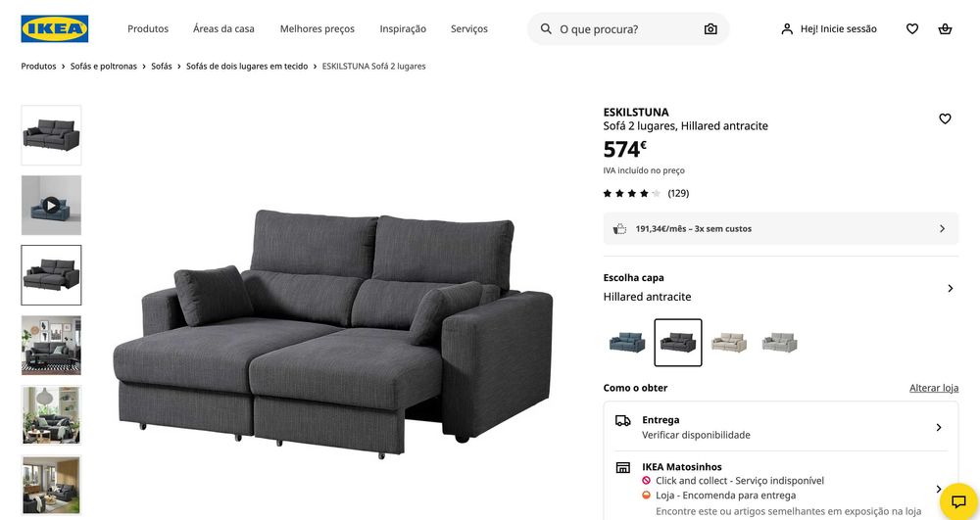Select the light grey cover option

(x=779, y=343)
